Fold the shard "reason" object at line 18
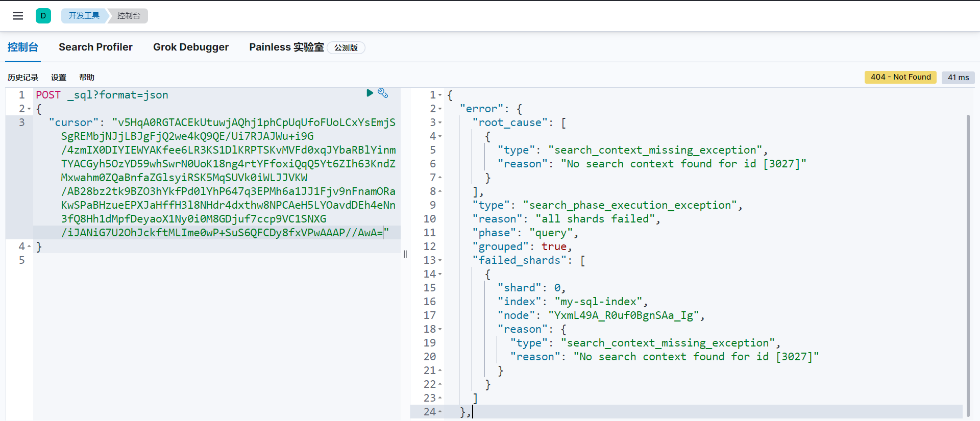This screenshot has height=421, width=980. tap(440, 330)
